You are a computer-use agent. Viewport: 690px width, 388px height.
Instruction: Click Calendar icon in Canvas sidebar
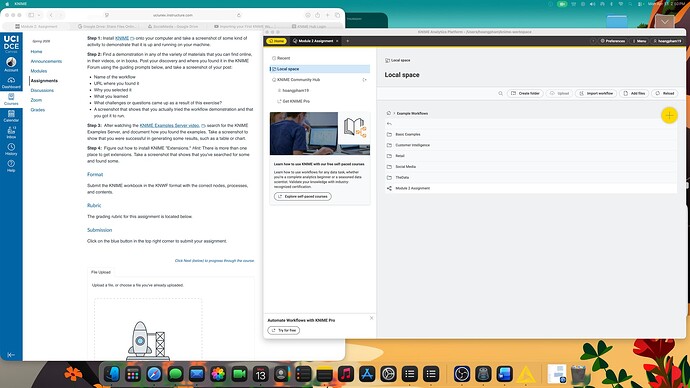tap(11, 116)
